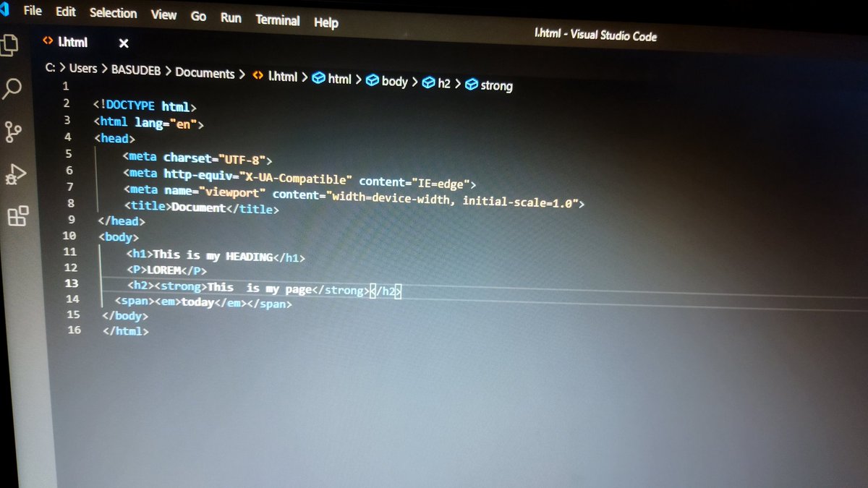Open the Edit menu

[66, 12]
